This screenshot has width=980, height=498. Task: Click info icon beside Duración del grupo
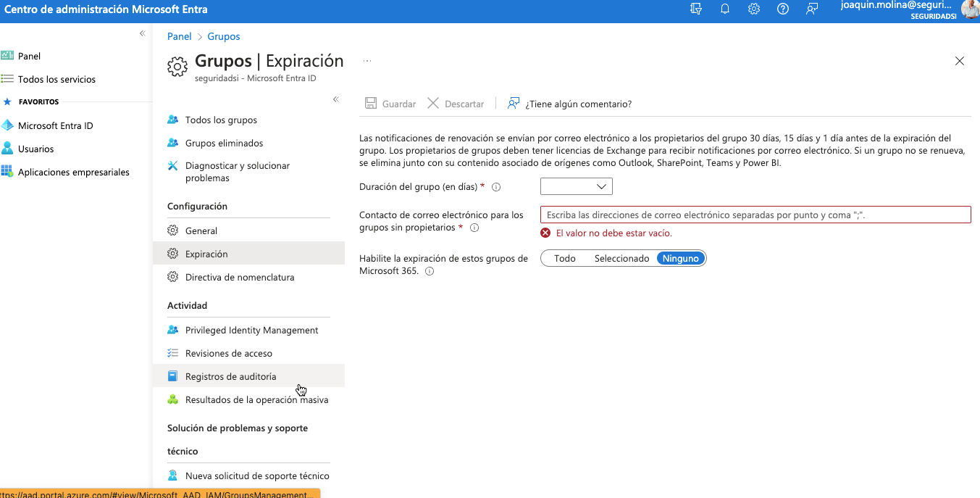pos(496,187)
